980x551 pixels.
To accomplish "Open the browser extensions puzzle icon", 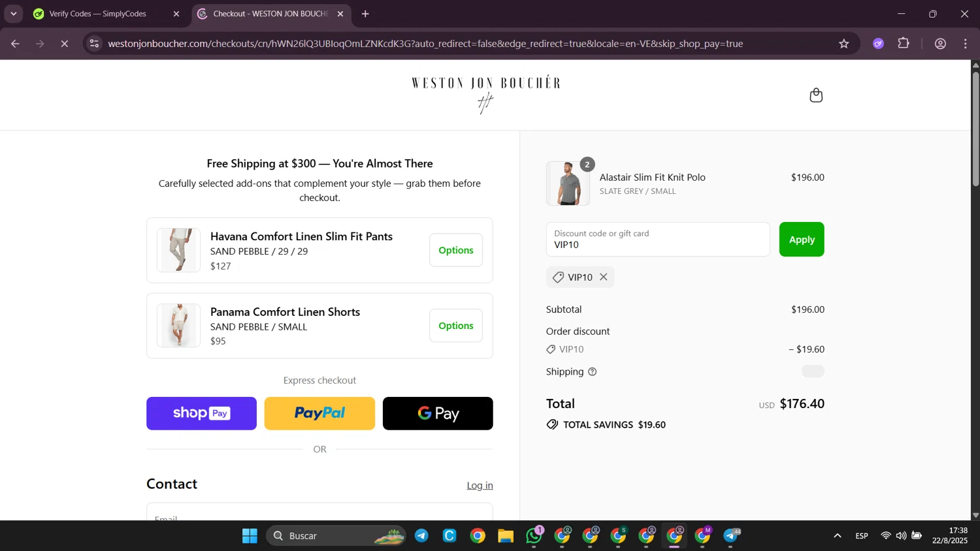I will pos(904,44).
